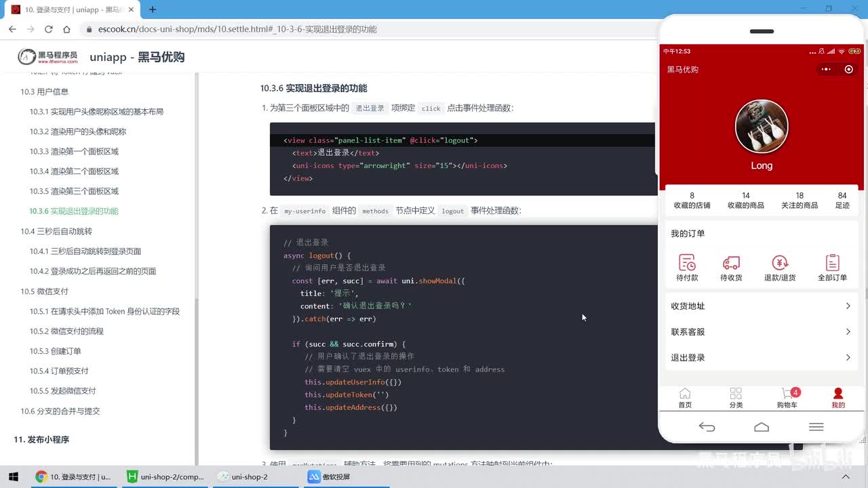
Task: Open sidebar section 10.5 微信支付
Action: [x=44, y=291]
